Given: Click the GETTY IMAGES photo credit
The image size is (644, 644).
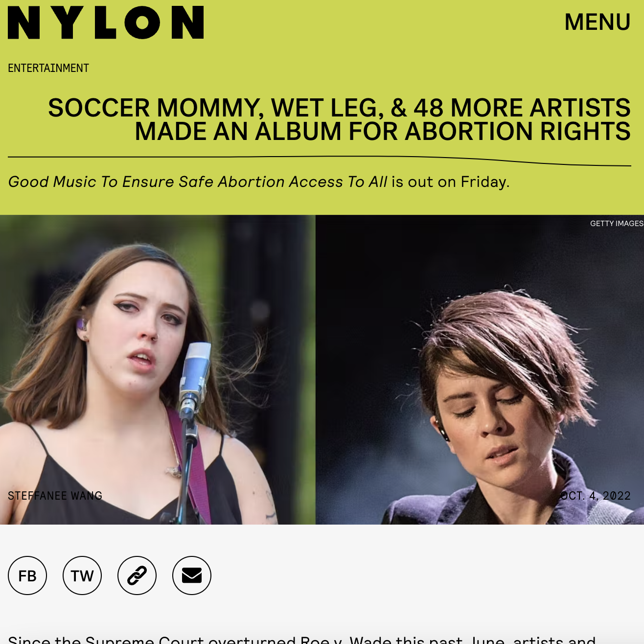Looking at the screenshot, I should (x=617, y=223).
